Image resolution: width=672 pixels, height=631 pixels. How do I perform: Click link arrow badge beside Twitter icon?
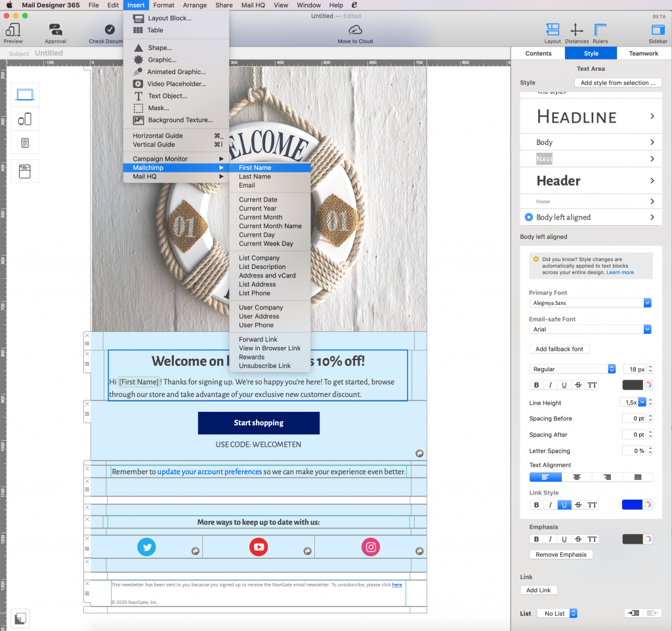tap(196, 552)
